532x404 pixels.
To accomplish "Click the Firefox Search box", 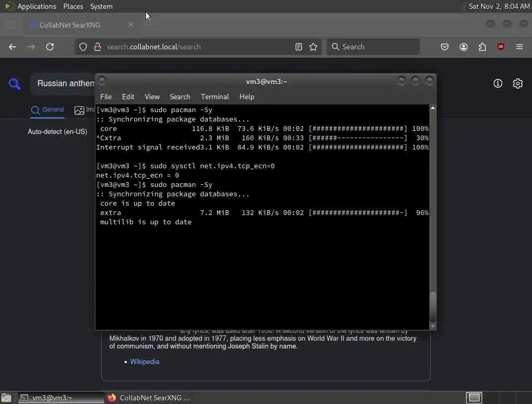I will (x=373, y=47).
